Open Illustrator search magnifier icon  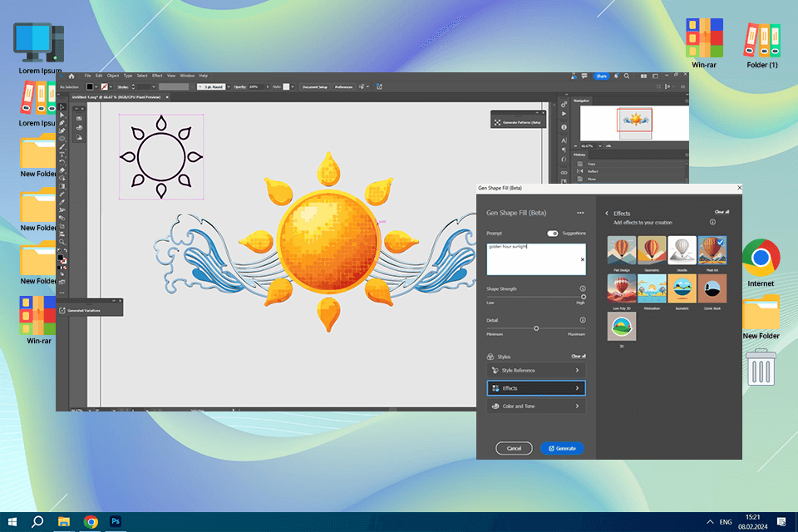pyautogui.click(x=627, y=76)
